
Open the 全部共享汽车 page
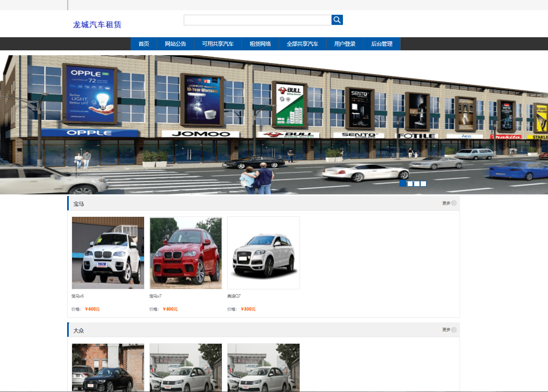click(x=302, y=44)
